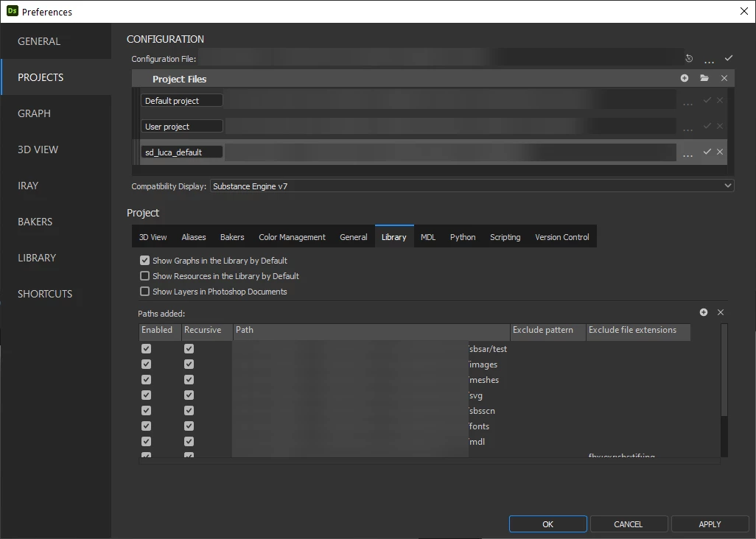
Task: Switch to the MDL tab
Action: 428,237
